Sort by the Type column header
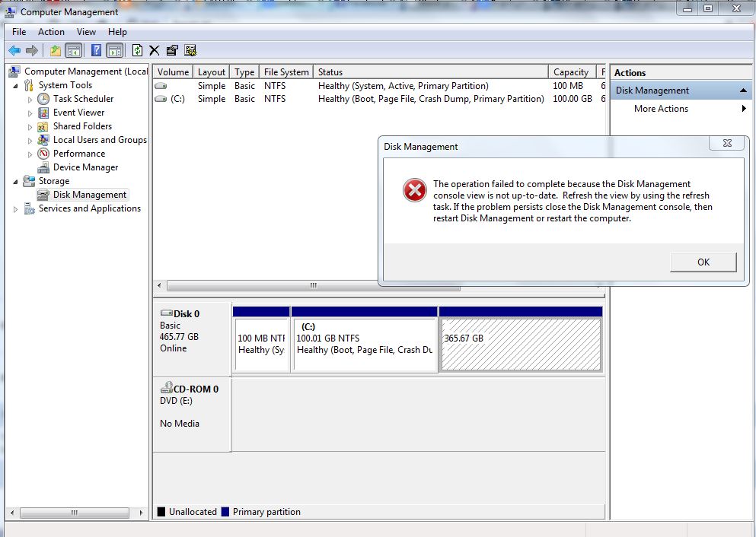Image resolution: width=756 pixels, height=537 pixels. (244, 71)
